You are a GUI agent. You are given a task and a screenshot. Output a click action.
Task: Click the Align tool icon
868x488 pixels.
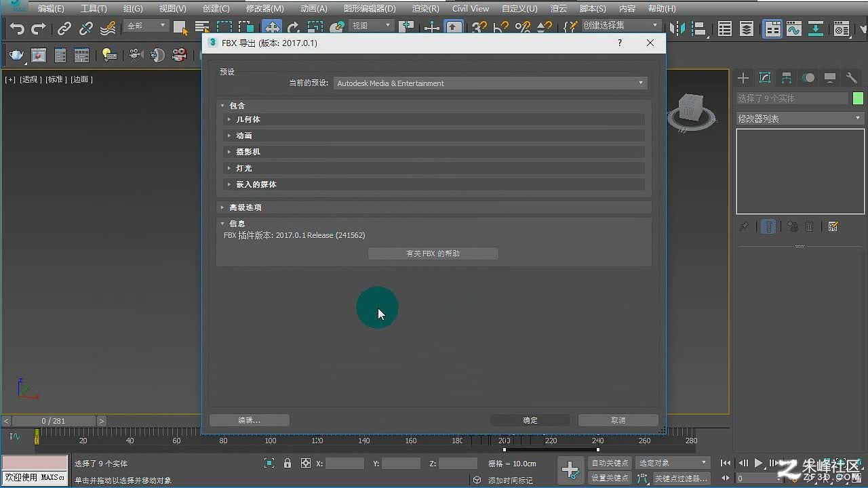pos(698,28)
